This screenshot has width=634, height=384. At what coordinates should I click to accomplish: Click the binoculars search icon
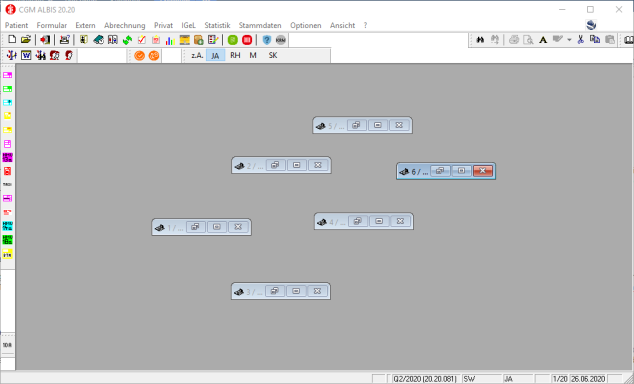480,40
